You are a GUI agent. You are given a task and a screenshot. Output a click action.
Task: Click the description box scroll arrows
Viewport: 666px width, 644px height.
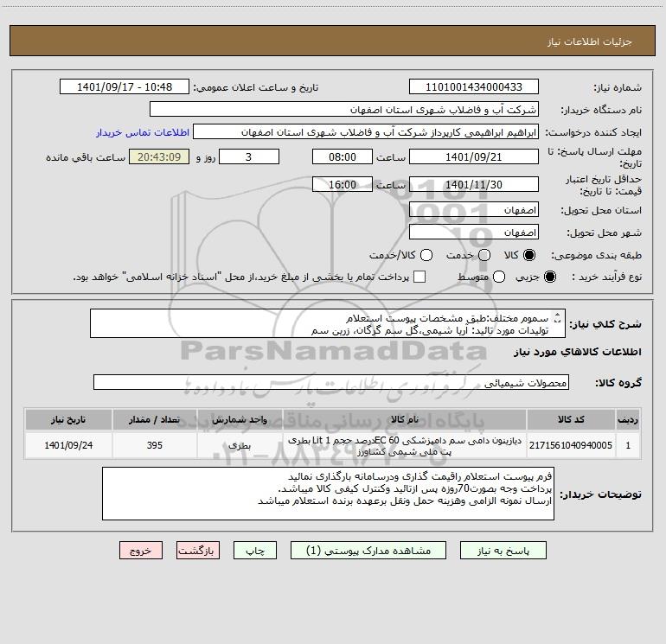[x=558, y=317]
